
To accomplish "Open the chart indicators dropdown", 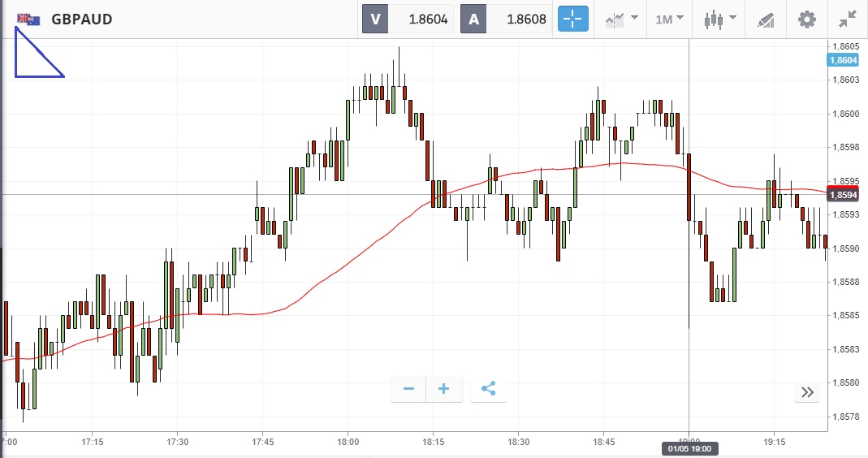I will (620, 19).
